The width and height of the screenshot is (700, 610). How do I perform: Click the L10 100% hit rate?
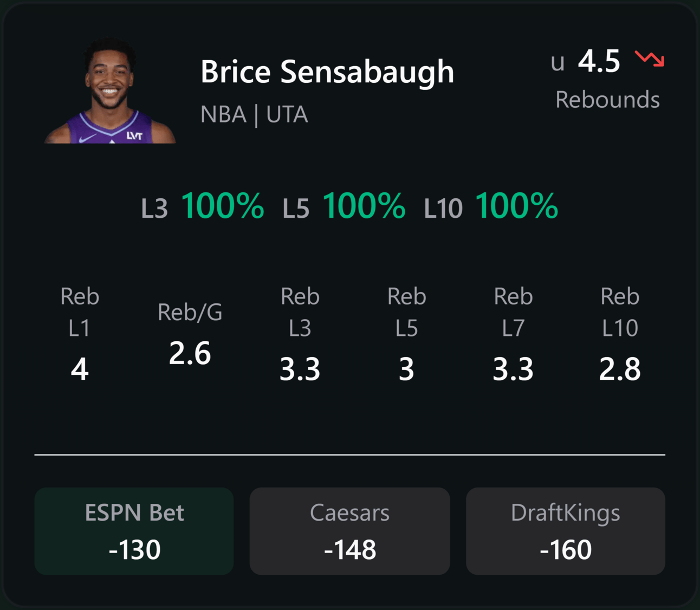point(490,206)
